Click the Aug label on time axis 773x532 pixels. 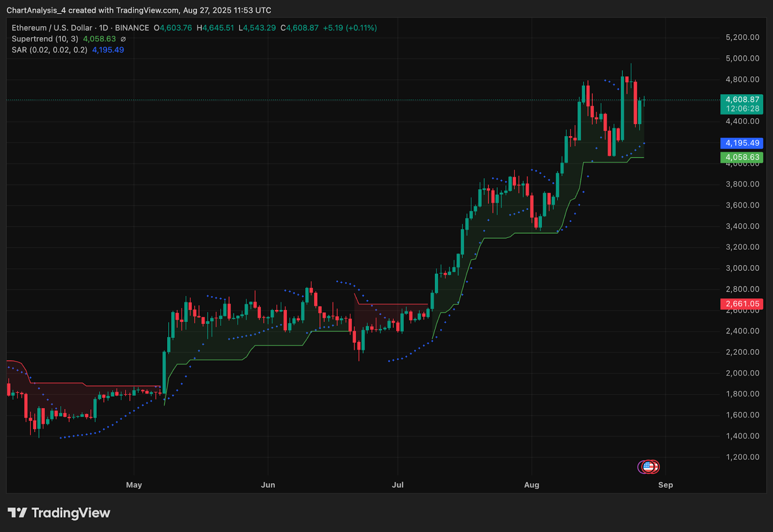(x=531, y=485)
